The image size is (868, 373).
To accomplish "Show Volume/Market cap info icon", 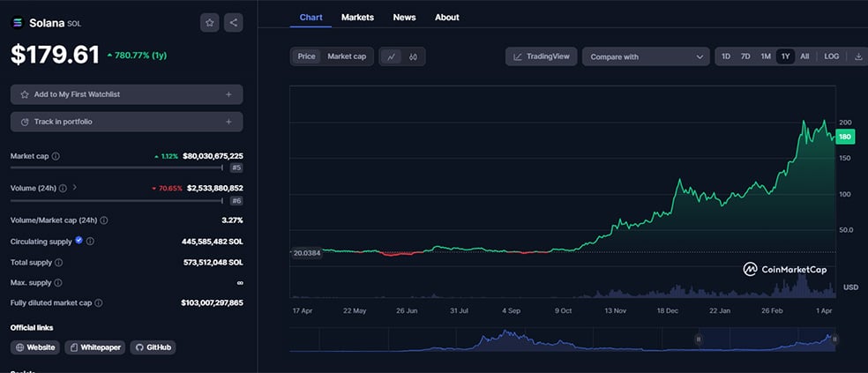I will click(103, 220).
